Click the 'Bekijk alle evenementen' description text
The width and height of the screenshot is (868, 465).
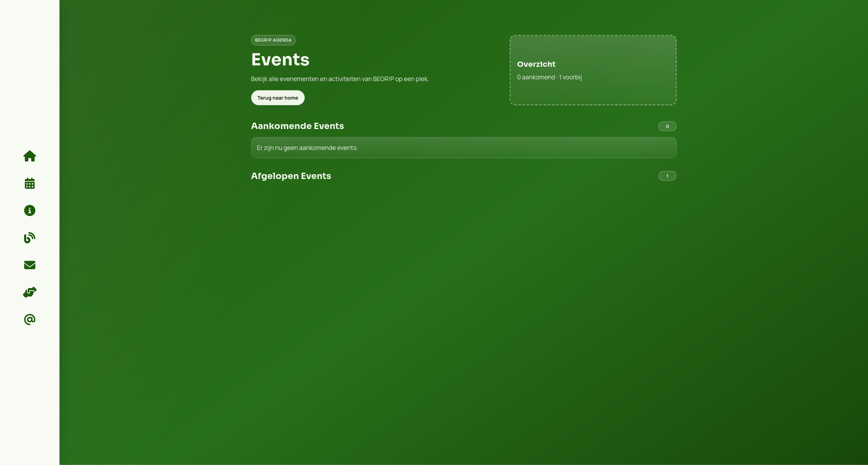coord(340,79)
